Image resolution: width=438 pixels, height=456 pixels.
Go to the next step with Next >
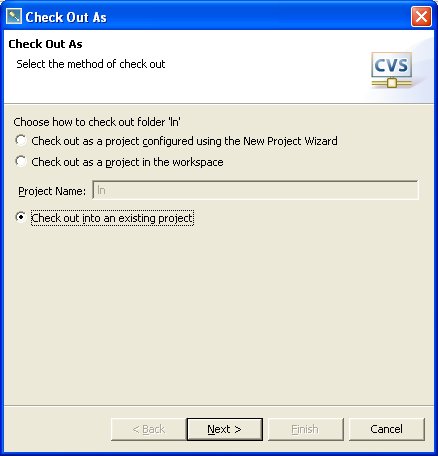click(x=224, y=429)
